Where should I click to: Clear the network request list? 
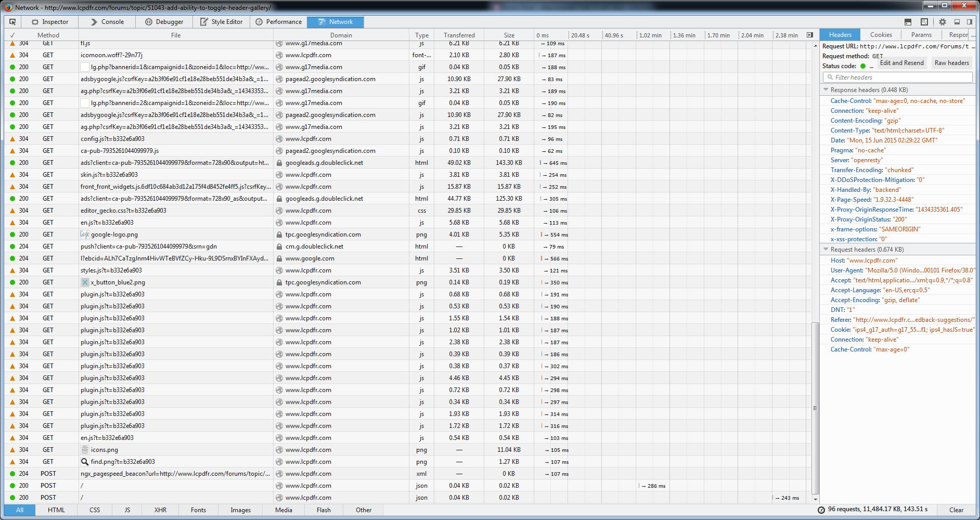tap(956, 510)
